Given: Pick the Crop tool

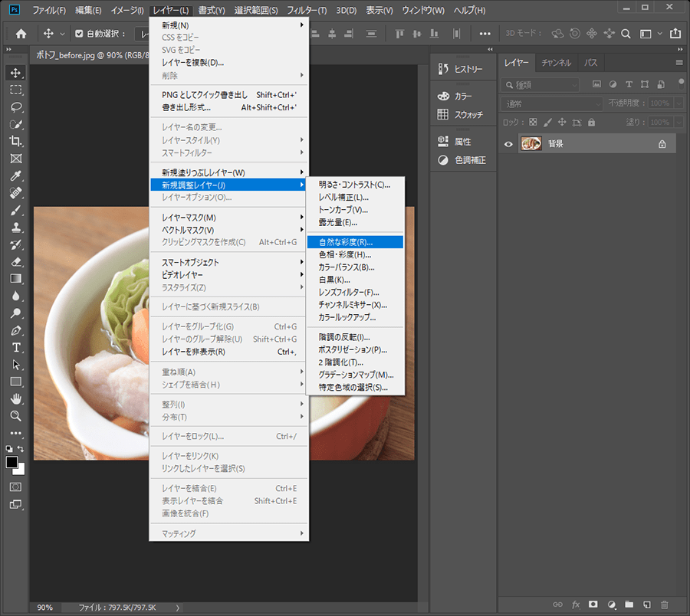Looking at the screenshot, I should pyautogui.click(x=15, y=141).
